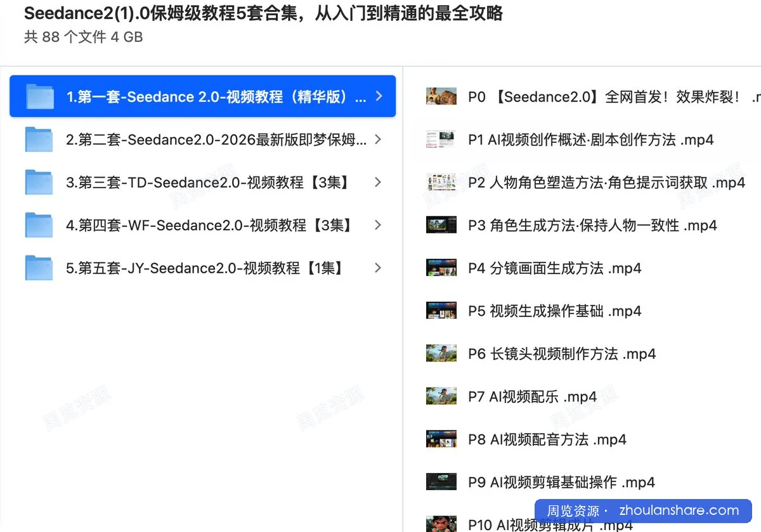Click folder icon of 1.第一套 row

(39, 96)
